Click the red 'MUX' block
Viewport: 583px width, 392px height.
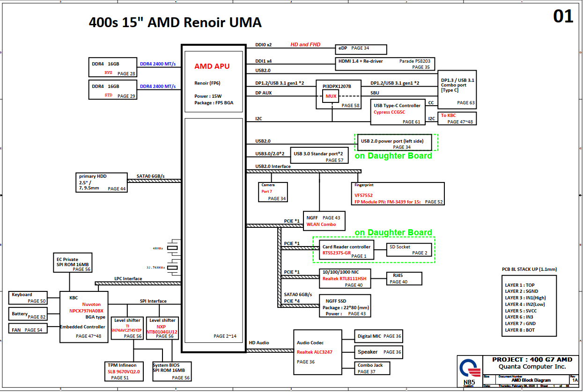point(332,96)
